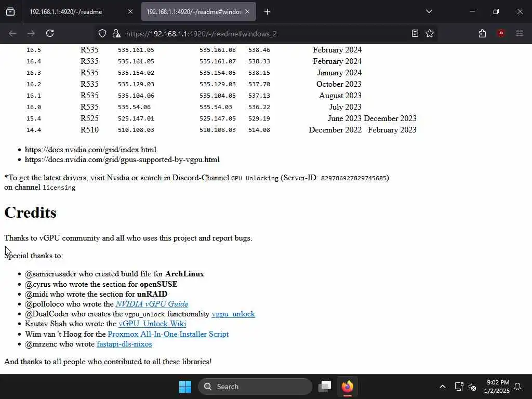Viewport: 532px width, 399px height.
Task: Go forward to the next page
Action: coord(31,33)
